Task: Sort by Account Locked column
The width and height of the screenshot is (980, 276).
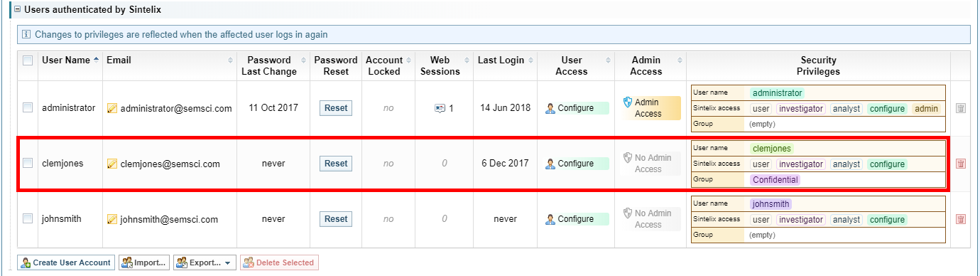Action: pos(388,65)
